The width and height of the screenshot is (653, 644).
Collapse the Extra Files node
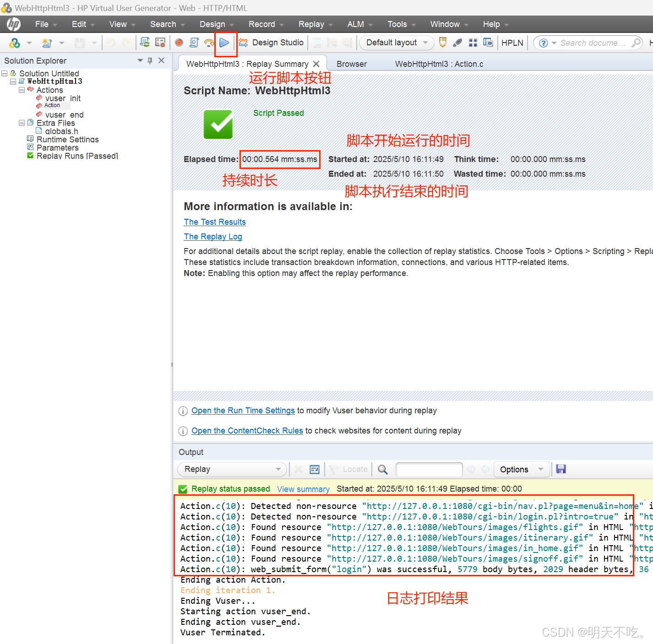(x=22, y=123)
